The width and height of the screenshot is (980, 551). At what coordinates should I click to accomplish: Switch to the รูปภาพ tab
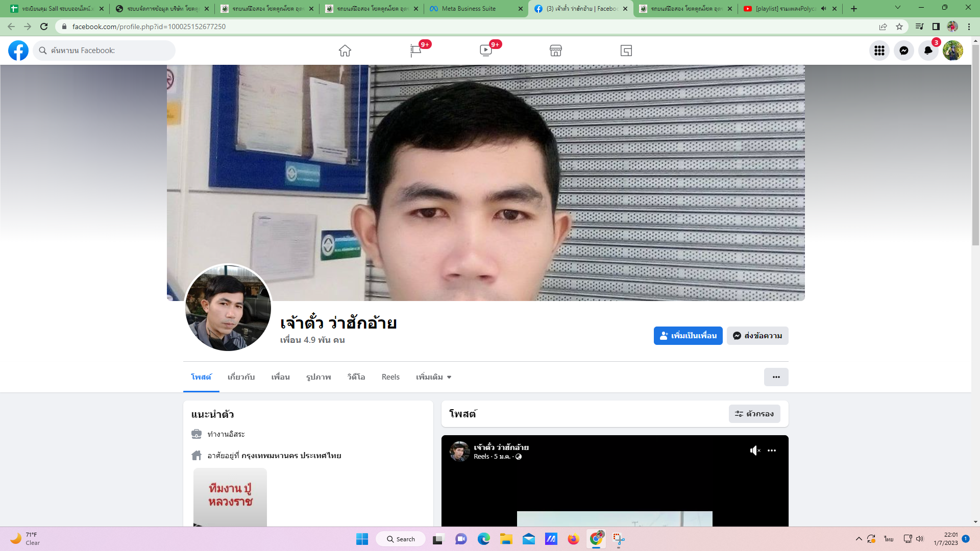[318, 377]
